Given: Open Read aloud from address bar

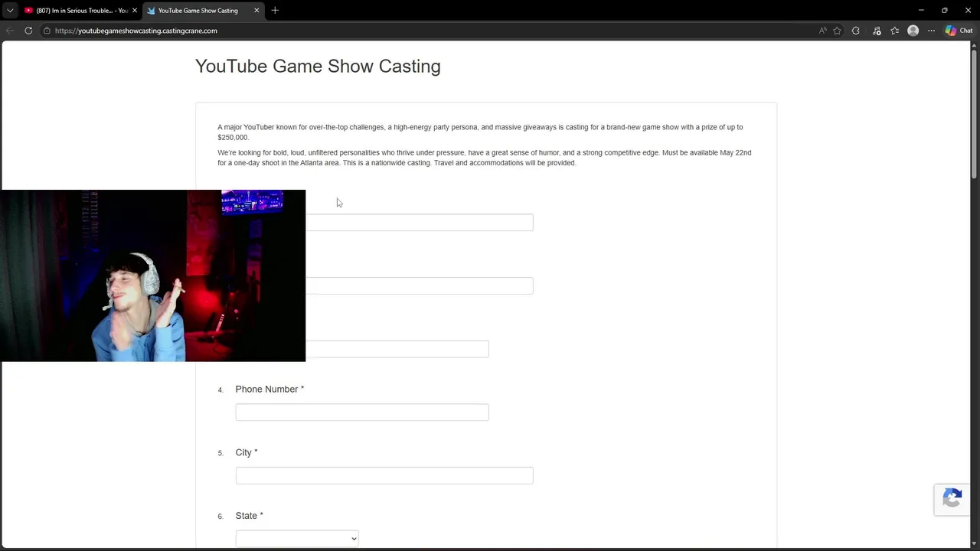Looking at the screenshot, I should (822, 31).
